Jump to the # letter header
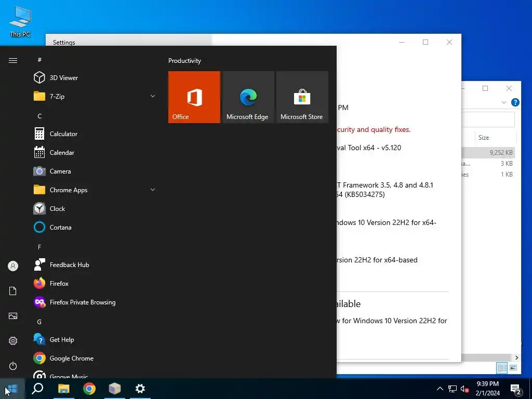 point(39,60)
